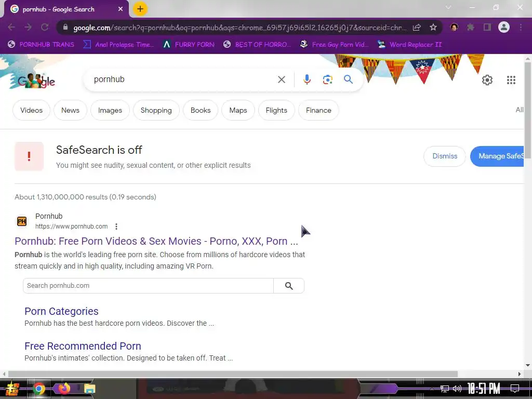Switch to the Finance filter
Image resolution: width=532 pixels, height=399 pixels.
(x=318, y=110)
